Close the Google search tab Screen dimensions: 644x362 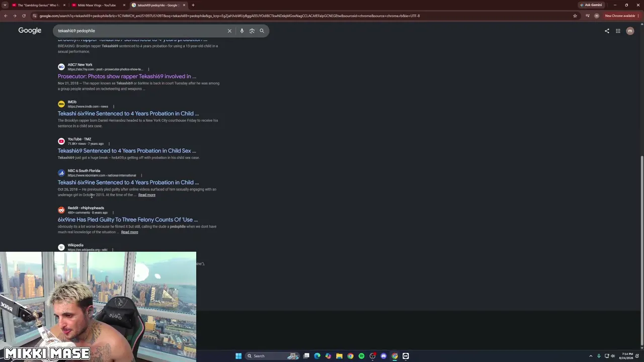(184, 5)
